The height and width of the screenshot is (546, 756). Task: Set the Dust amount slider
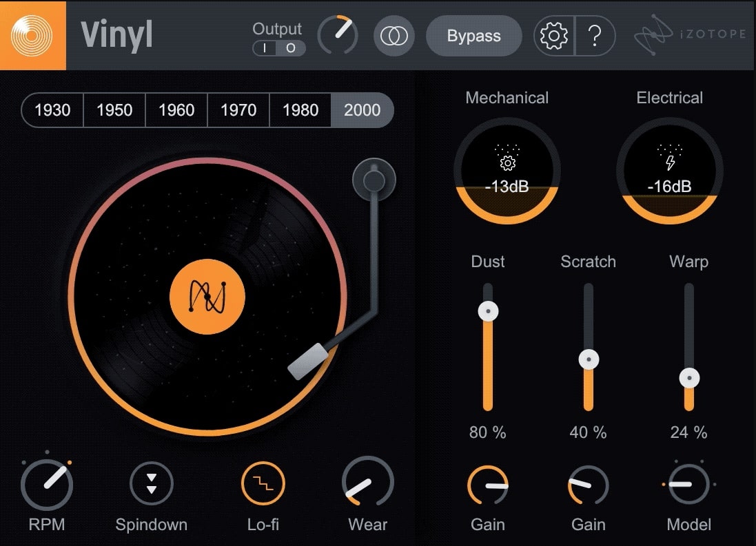coord(488,311)
